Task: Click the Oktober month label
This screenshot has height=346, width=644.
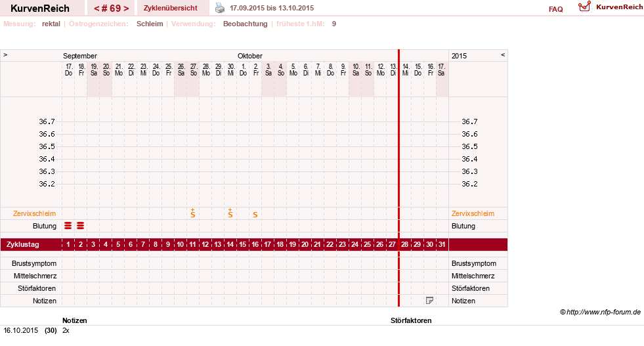Action: click(249, 56)
